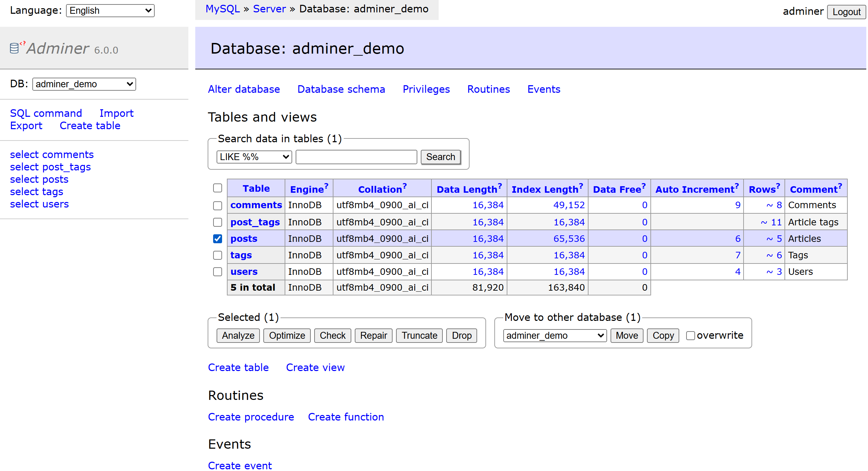868x471 pixels.
Task: Check the post_tags table checkbox
Action: tap(218, 222)
